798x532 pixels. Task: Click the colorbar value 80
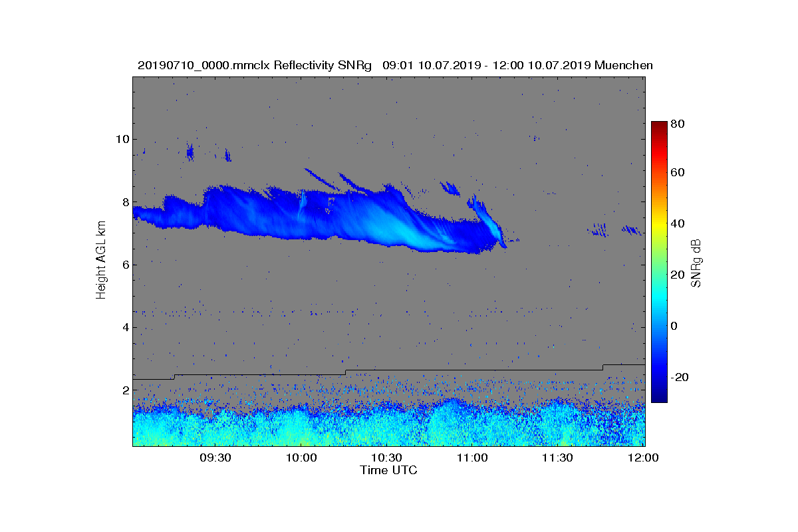point(678,124)
